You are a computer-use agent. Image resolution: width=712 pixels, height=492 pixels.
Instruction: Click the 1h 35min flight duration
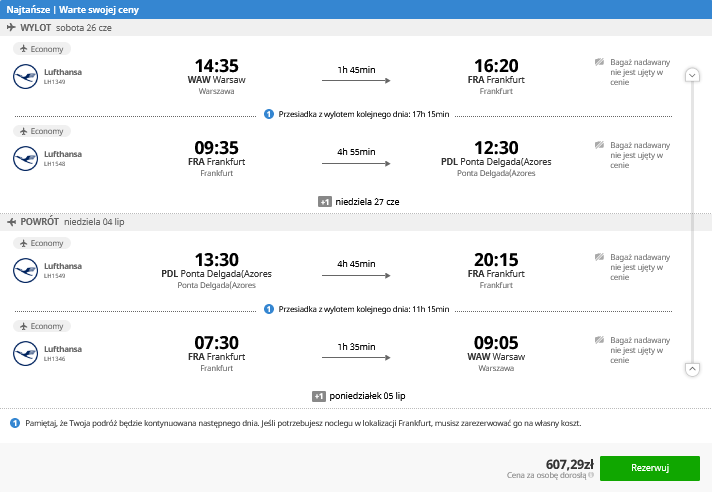[x=356, y=347]
